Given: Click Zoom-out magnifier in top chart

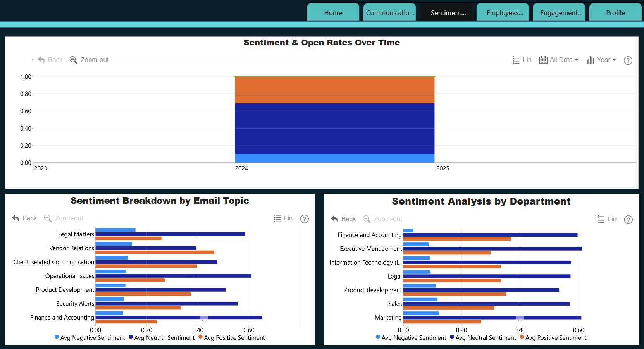Looking at the screenshot, I should tap(73, 60).
